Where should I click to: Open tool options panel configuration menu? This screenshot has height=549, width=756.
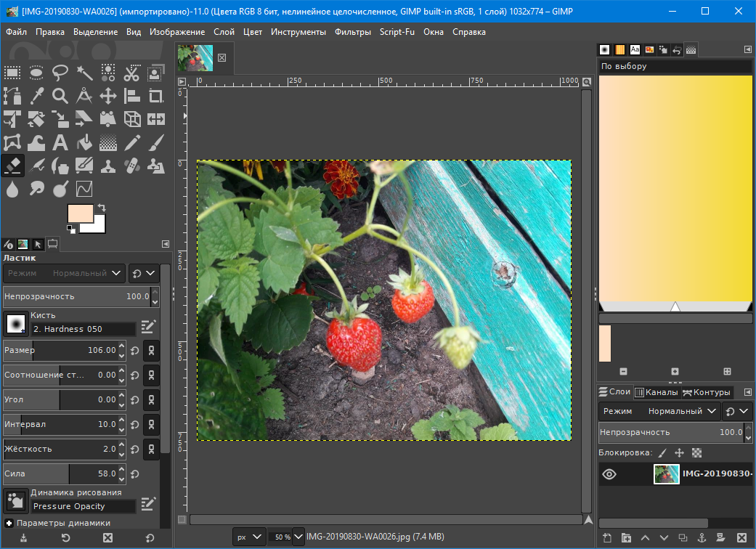pyautogui.click(x=166, y=244)
